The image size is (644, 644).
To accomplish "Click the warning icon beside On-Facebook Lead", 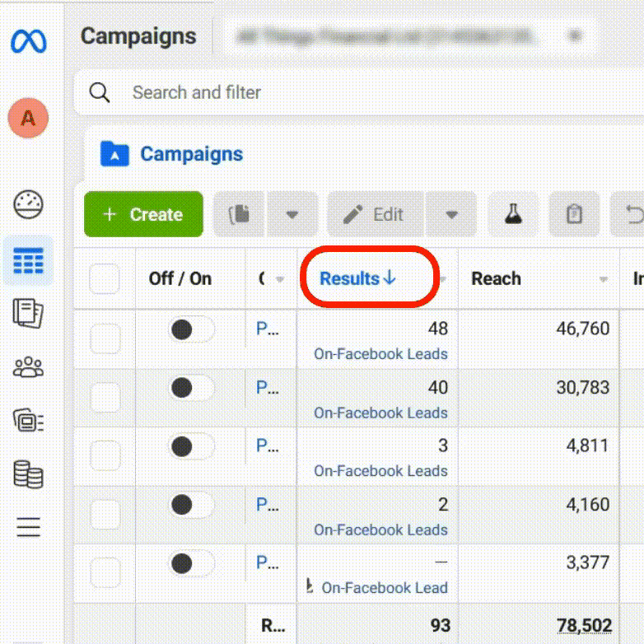I will [x=310, y=586].
